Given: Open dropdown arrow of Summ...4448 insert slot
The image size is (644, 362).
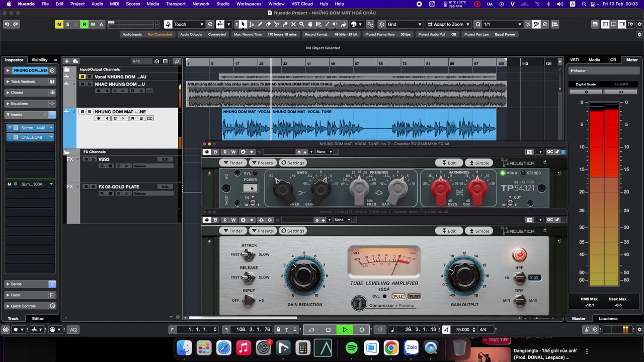Looking at the screenshot, I should 51,128.
